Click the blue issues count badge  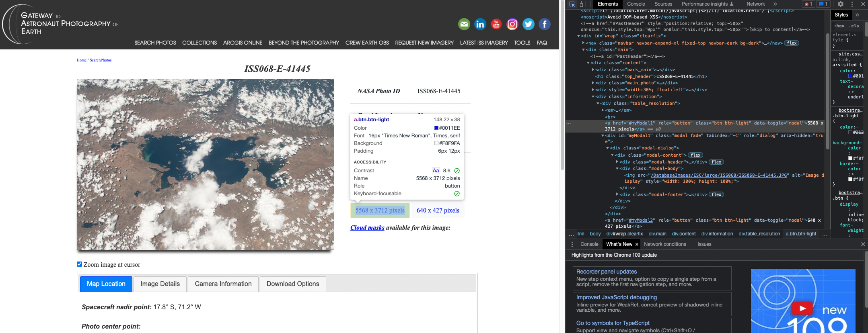point(823,4)
